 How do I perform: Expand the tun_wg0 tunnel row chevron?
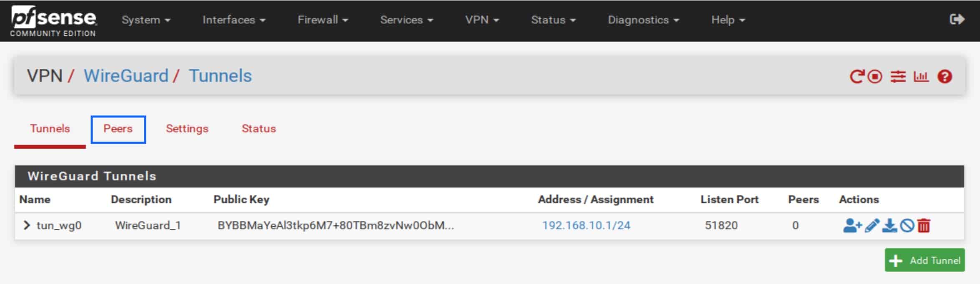click(x=27, y=226)
